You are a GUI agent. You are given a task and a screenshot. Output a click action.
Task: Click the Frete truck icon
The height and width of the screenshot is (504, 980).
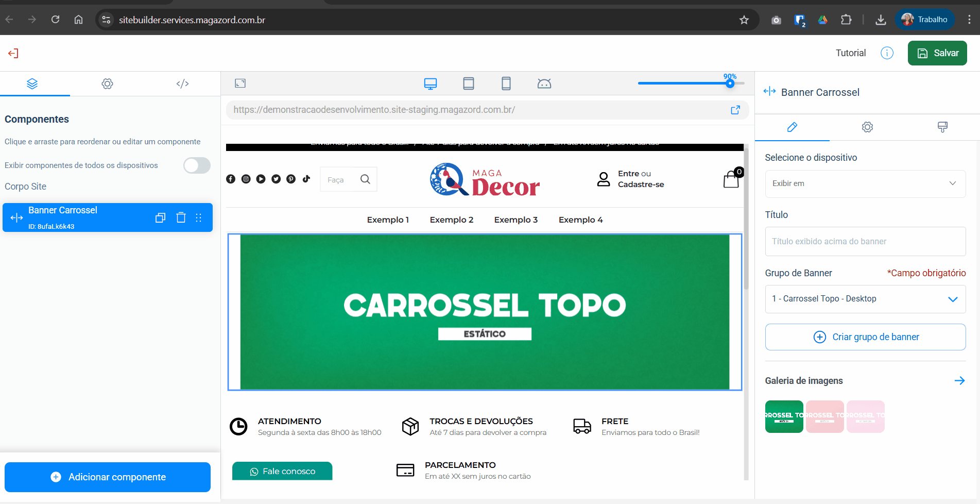[582, 426]
